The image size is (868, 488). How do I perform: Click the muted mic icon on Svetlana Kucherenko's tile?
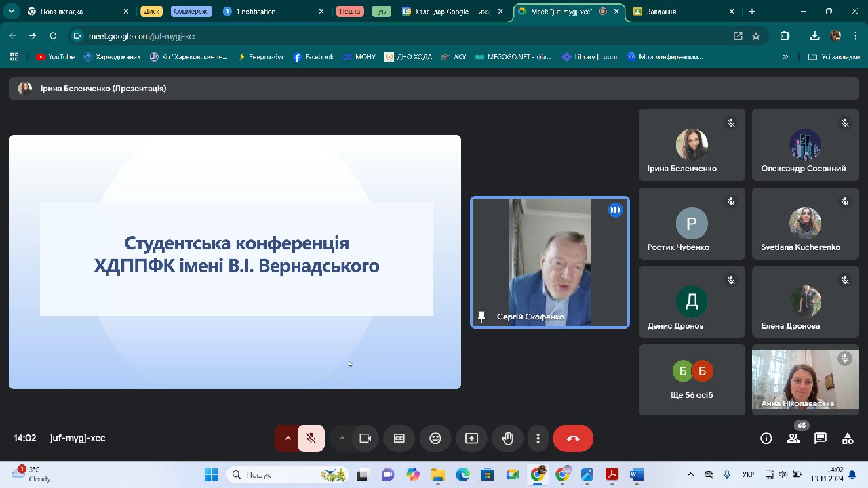pyautogui.click(x=845, y=201)
